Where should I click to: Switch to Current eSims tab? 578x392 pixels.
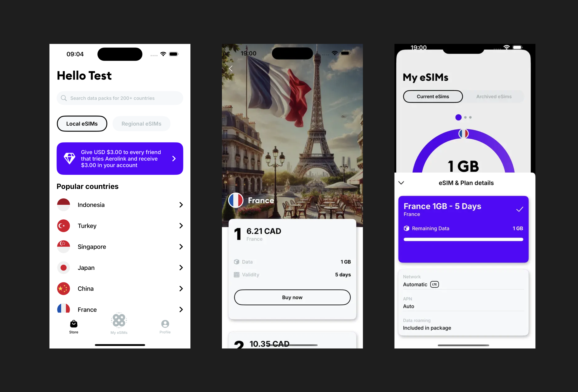pos(433,96)
